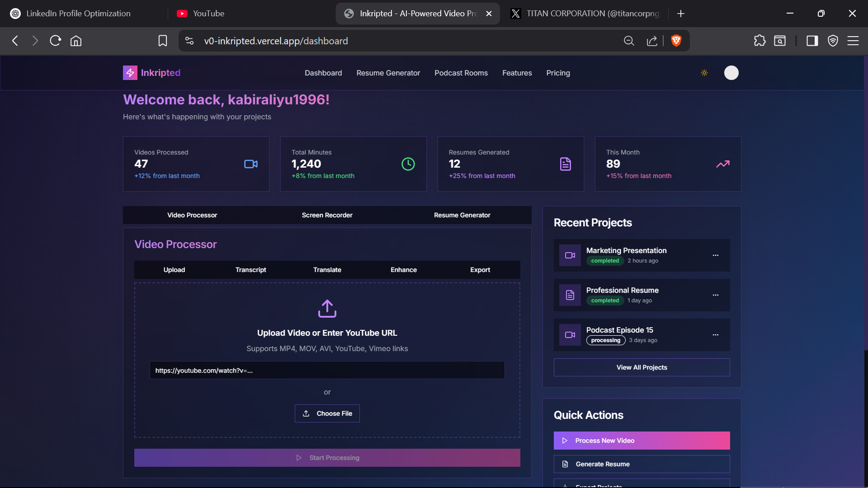
Task: Click the Start Processing button
Action: click(327, 458)
